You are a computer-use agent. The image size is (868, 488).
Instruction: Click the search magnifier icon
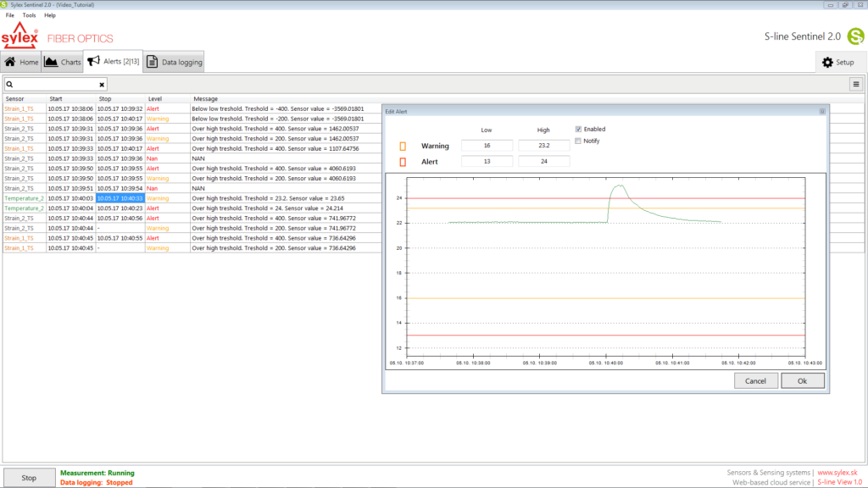(9, 85)
